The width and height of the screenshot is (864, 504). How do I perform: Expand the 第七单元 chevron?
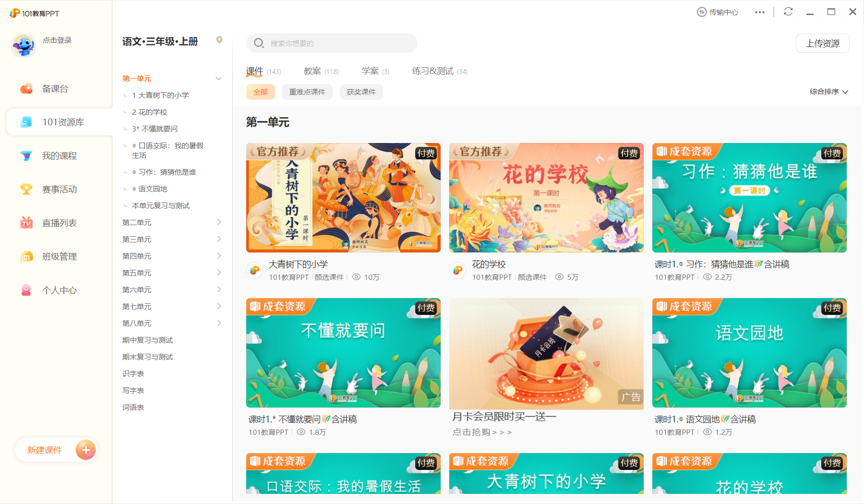click(x=219, y=306)
